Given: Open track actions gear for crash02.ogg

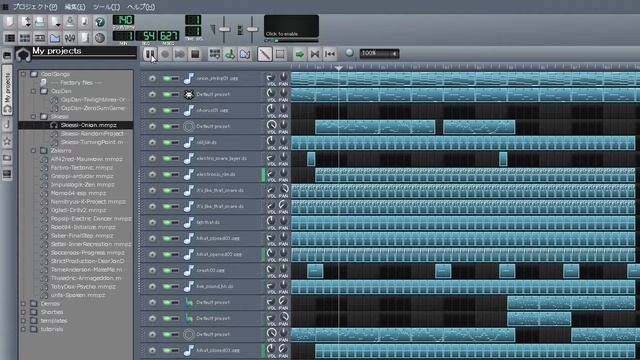Looking at the screenshot, I should pos(152,270).
